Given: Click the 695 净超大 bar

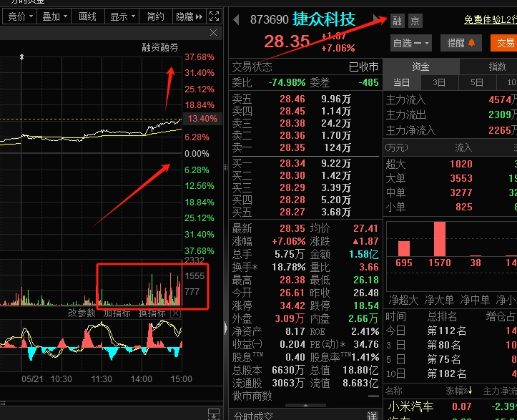Looking at the screenshot, I should (x=404, y=248).
